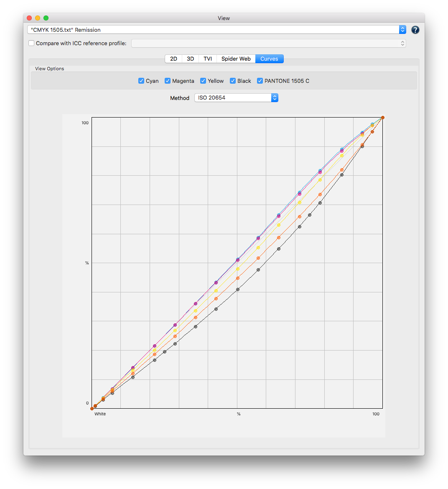448x489 pixels.
Task: Switch to the 2D tab
Action: click(173, 59)
